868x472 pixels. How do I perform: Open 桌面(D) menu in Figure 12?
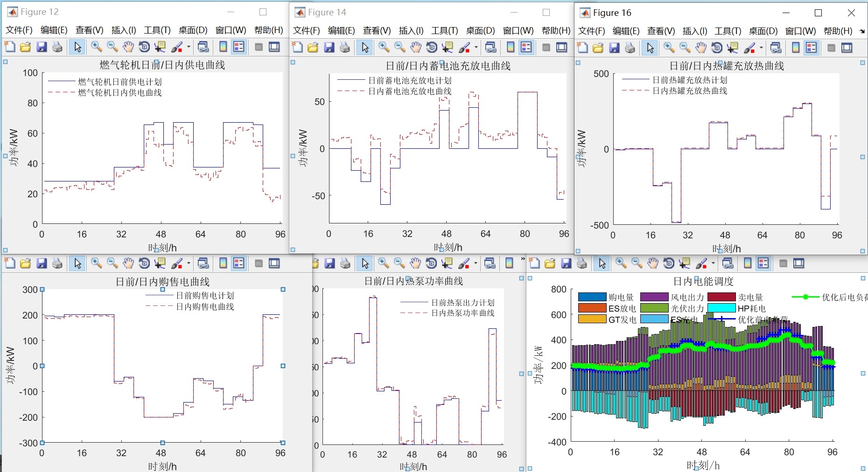[193, 30]
